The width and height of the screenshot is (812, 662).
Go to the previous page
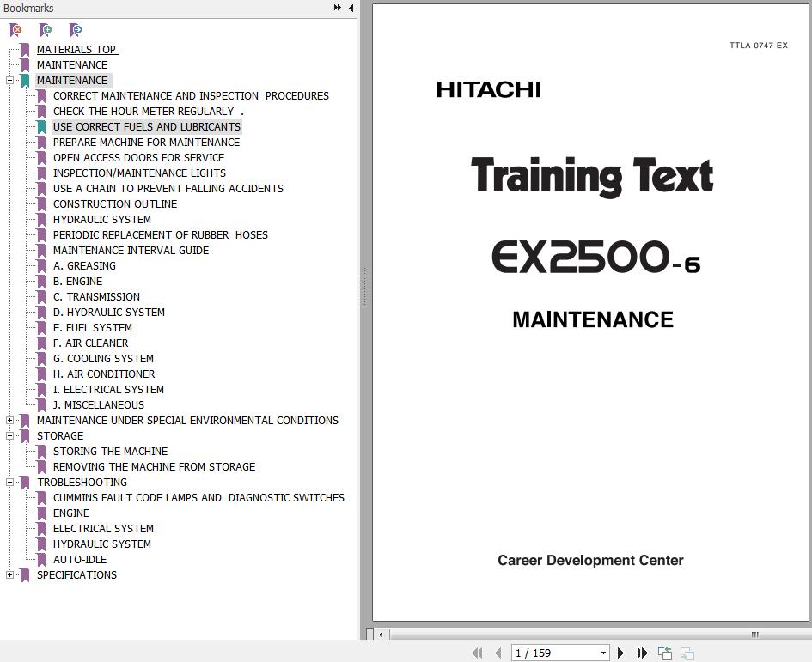pyautogui.click(x=498, y=653)
